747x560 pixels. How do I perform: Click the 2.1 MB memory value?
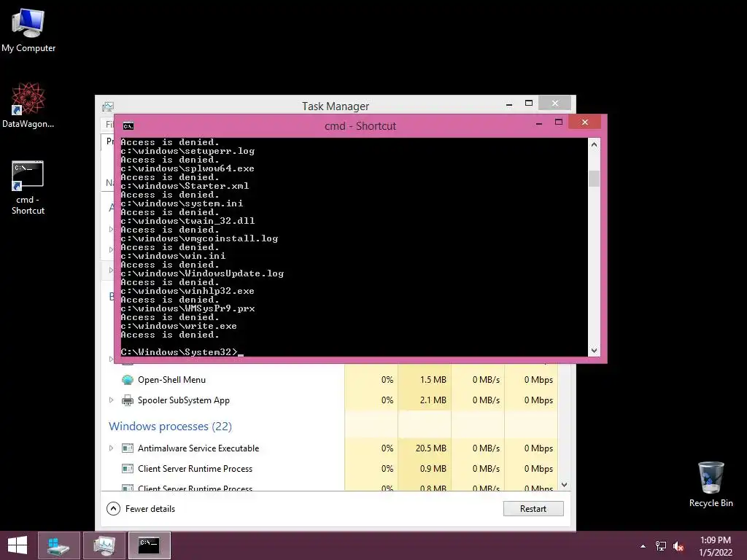433,400
